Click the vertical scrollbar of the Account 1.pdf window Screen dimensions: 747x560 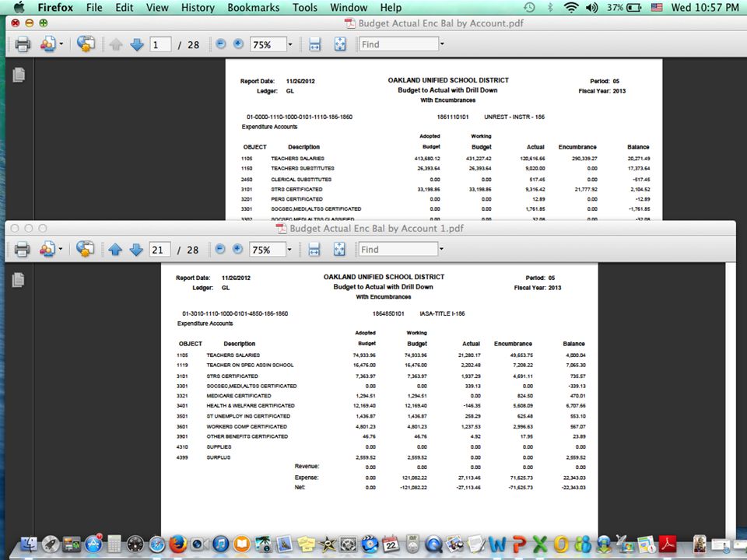731,400
